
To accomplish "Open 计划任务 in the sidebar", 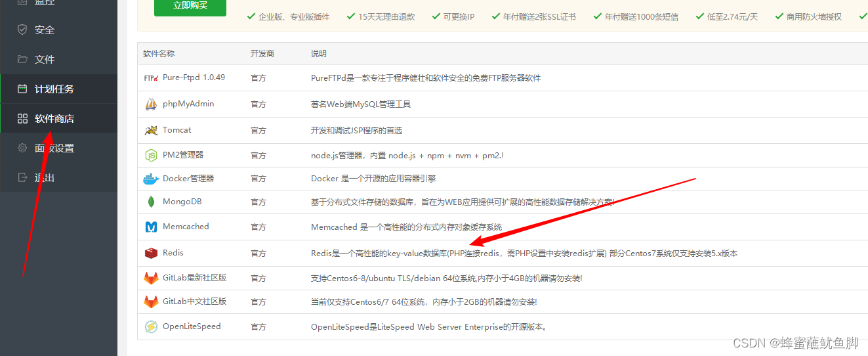I will (x=54, y=89).
